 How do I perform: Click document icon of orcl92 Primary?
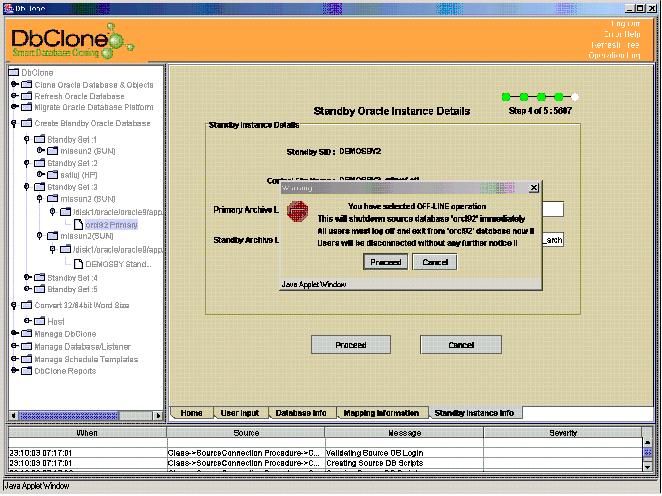click(x=78, y=224)
